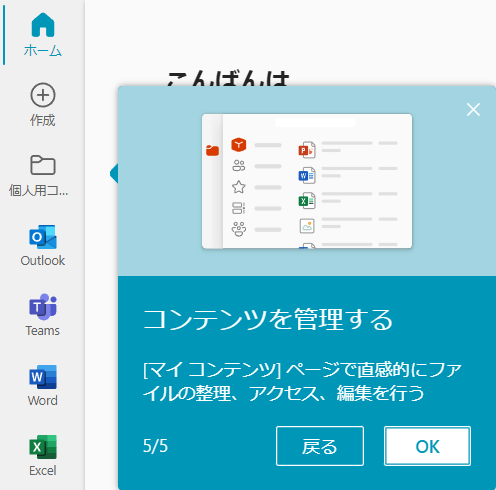Click the コンテンツを管理する heading
The width and height of the screenshot is (496, 490).
tap(268, 319)
